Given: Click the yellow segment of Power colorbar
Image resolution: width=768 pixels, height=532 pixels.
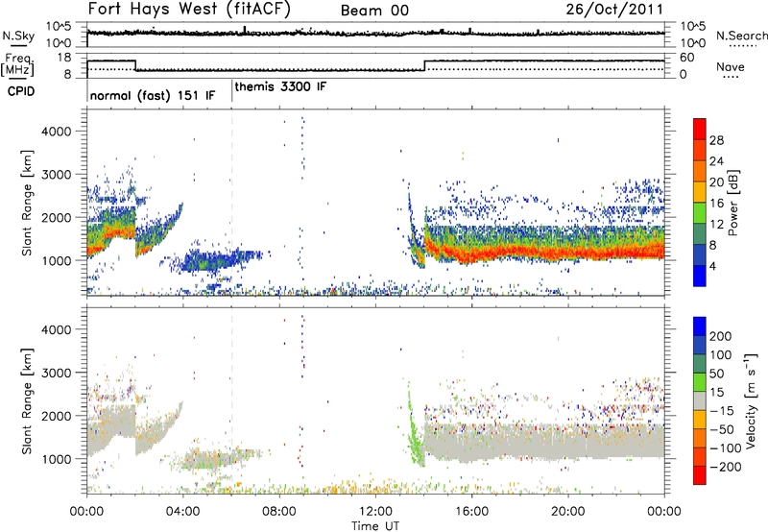Looking at the screenshot, I should pyautogui.click(x=700, y=192).
